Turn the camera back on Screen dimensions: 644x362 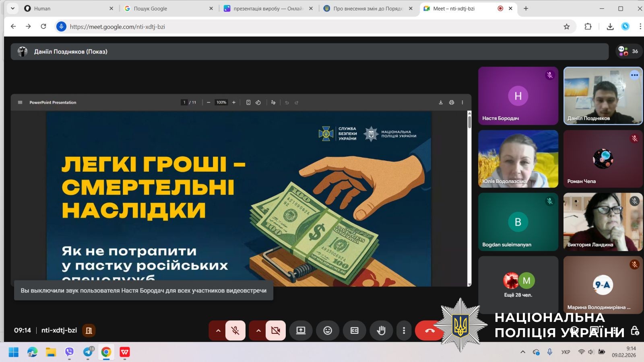click(x=275, y=330)
